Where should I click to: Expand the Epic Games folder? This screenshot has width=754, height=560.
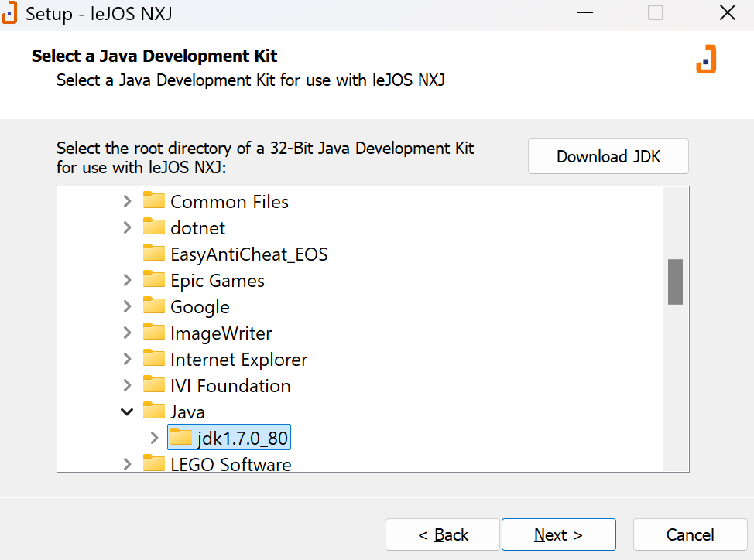(127, 280)
